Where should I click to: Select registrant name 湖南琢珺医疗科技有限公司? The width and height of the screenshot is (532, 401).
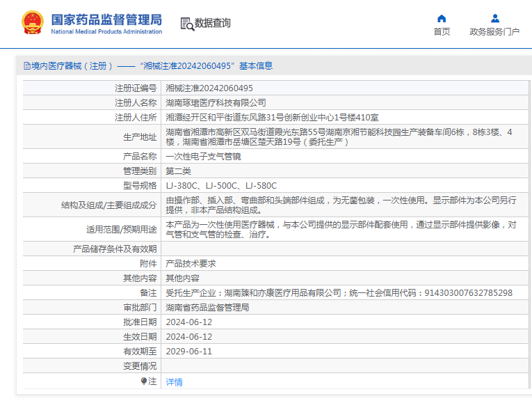click(x=216, y=103)
